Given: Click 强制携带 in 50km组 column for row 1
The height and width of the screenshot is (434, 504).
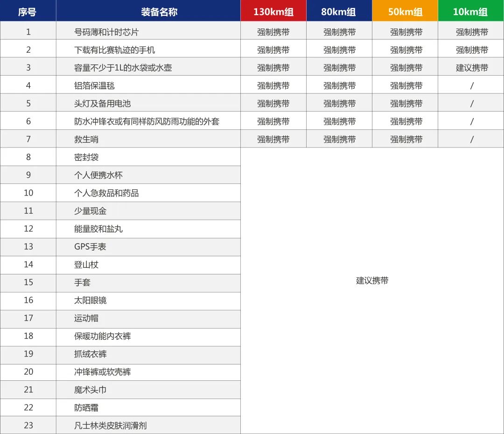Looking at the screenshot, I should point(406,32).
